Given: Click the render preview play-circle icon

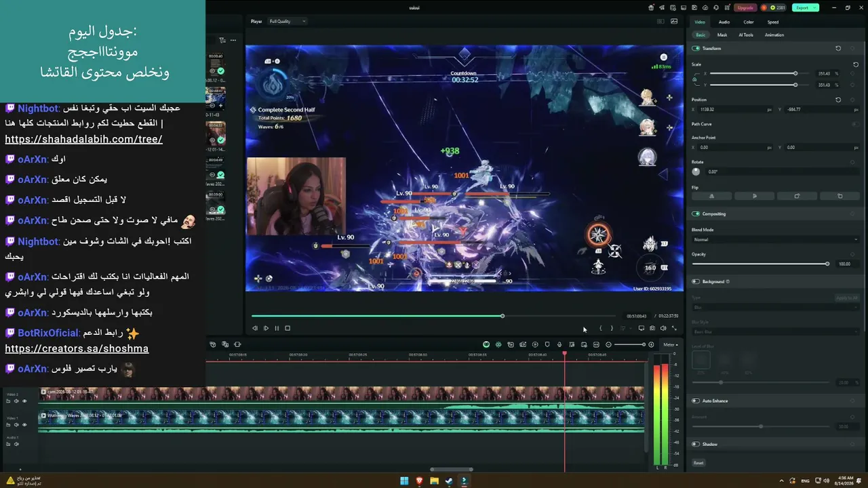Looking at the screenshot, I should point(535,344).
